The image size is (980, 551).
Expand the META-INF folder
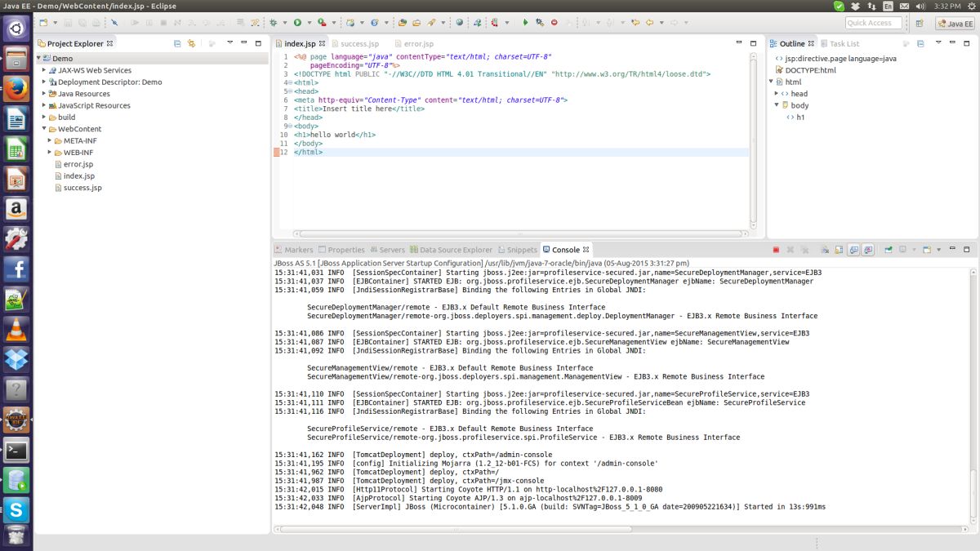tap(50, 140)
